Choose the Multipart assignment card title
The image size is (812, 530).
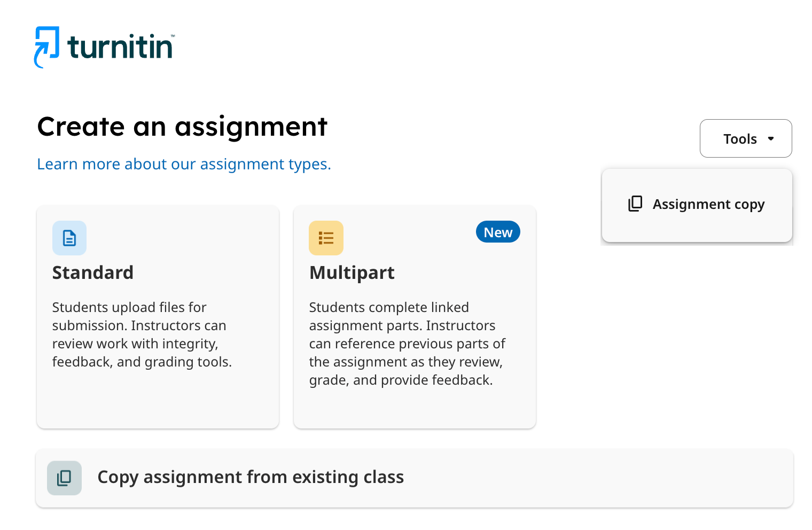(352, 272)
